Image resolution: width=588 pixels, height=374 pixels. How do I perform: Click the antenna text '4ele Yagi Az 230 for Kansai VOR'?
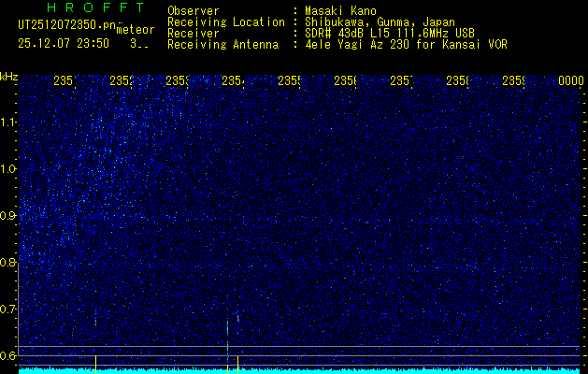(x=406, y=45)
